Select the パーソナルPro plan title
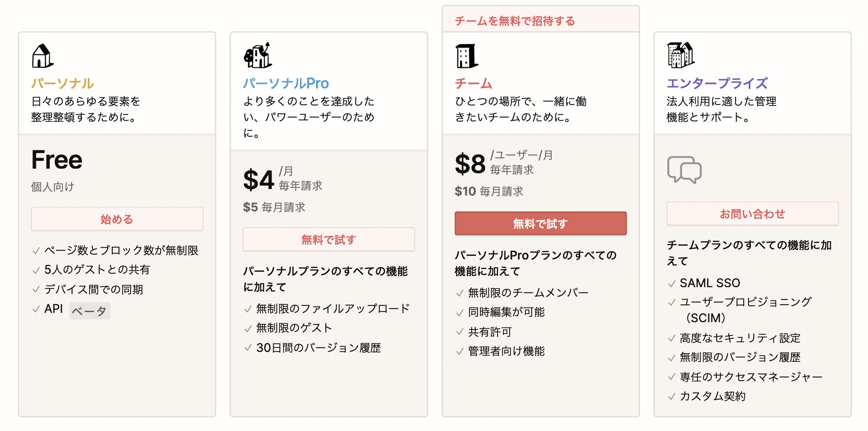Screen dimensions: 868x431 [286, 84]
